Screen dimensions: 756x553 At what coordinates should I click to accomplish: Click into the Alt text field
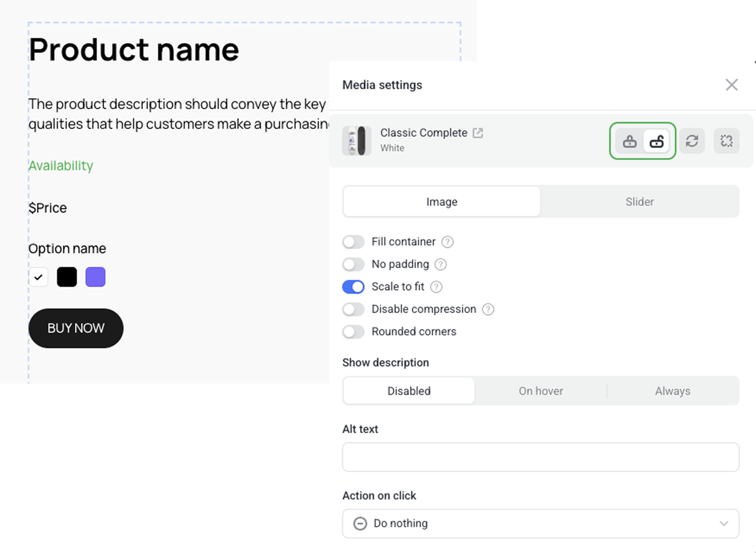(x=540, y=457)
